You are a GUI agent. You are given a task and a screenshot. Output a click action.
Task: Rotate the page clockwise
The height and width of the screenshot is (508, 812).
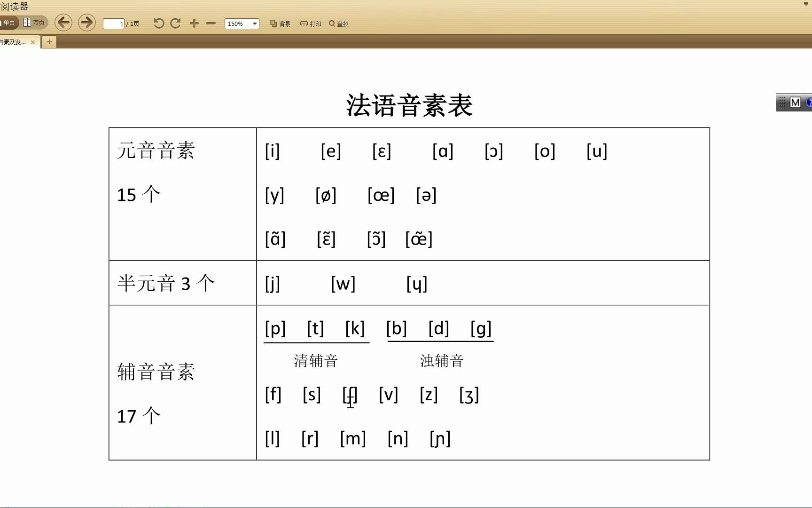coord(175,23)
